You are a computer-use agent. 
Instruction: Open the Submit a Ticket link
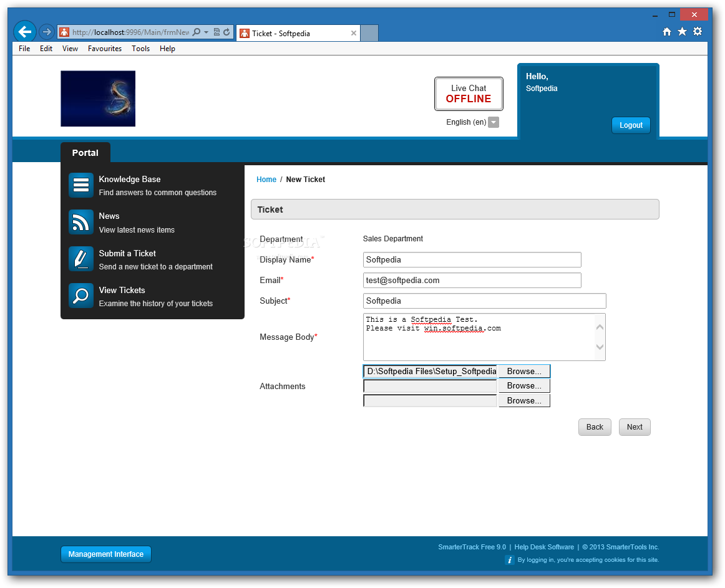(127, 253)
